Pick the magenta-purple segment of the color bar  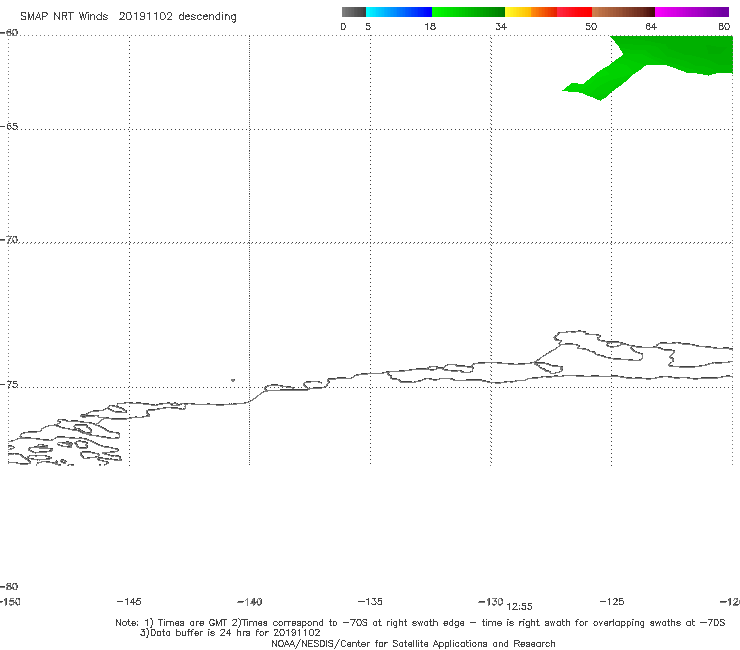click(692, 12)
